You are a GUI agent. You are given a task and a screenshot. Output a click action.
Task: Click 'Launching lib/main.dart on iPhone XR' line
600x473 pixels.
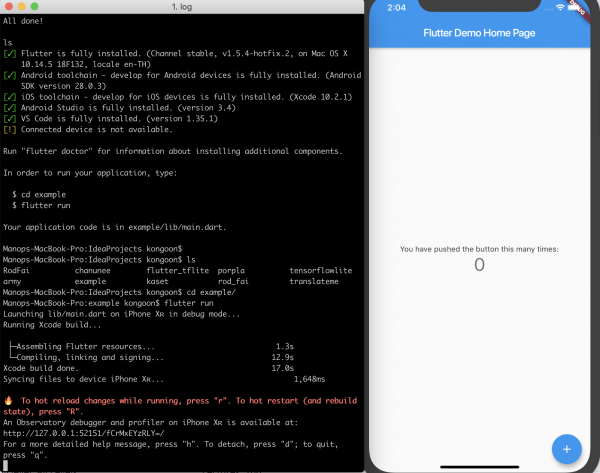tap(121, 314)
